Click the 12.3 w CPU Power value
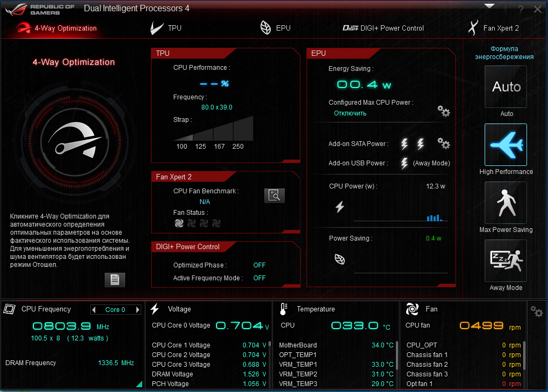Screen dimensions: 548x392 [x=436, y=186]
